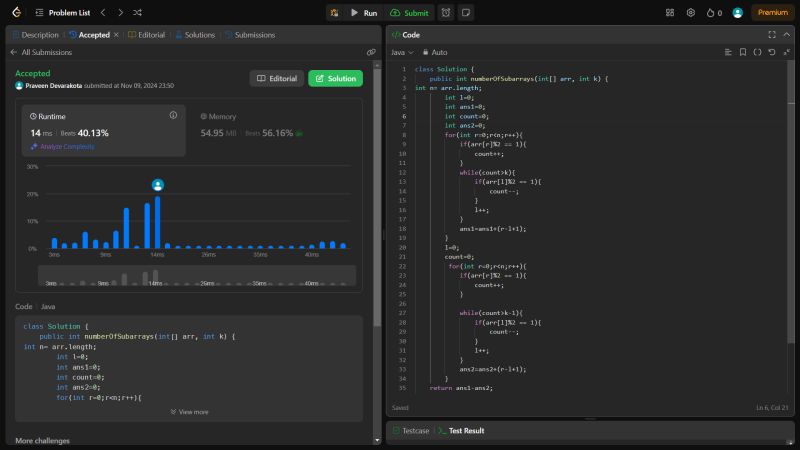Open the layout grid icon
This screenshot has width=800, height=450.
click(x=669, y=13)
